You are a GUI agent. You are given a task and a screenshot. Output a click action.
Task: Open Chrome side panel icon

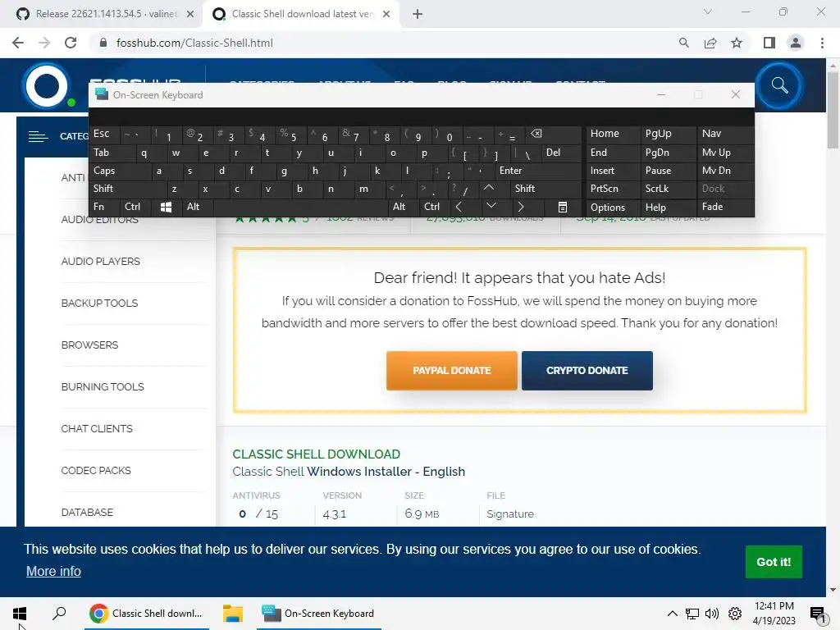(769, 43)
